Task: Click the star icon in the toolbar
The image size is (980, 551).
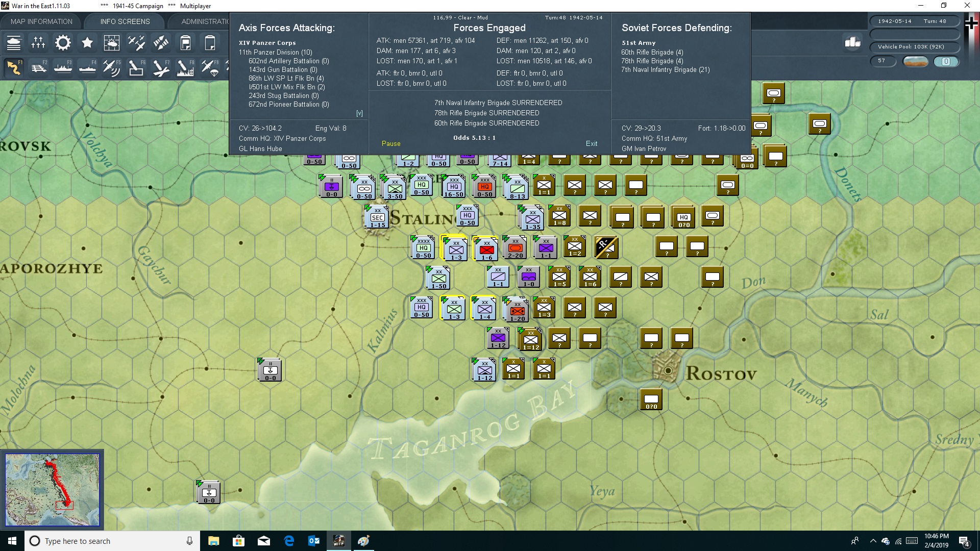Action: [x=87, y=43]
